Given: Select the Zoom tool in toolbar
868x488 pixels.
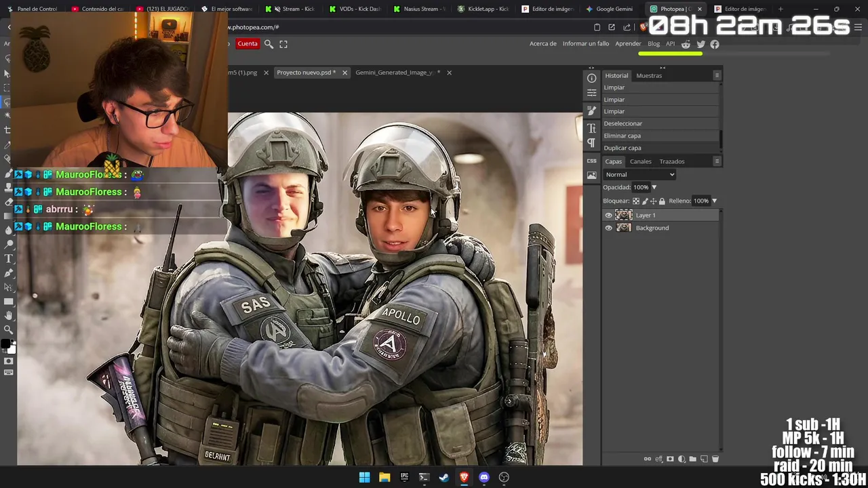Looking at the screenshot, I should (x=9, y=330).
